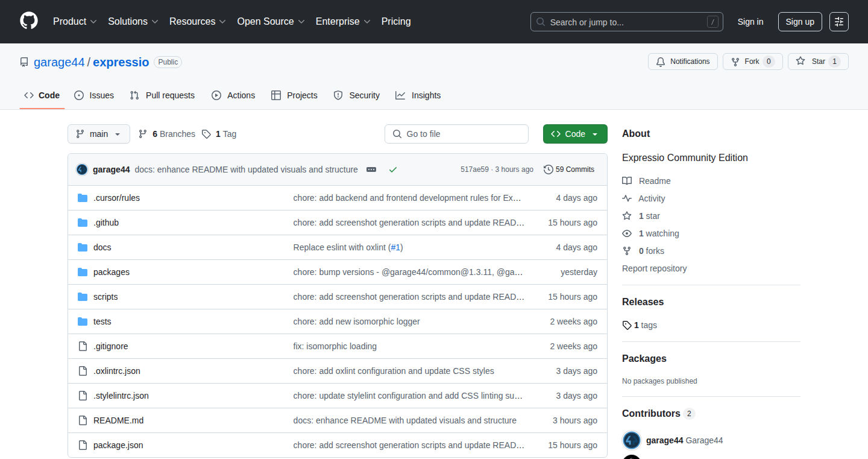This screenshot has width=868, height=459.
Task: Open the garage44 owner link
Action: click(59, 62)
